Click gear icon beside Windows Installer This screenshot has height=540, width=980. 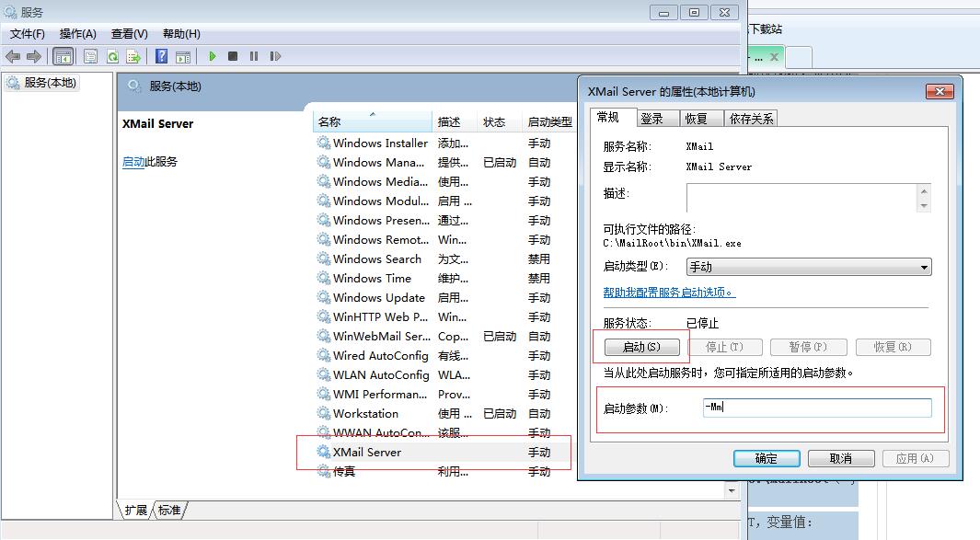click(x=324, y=144)
